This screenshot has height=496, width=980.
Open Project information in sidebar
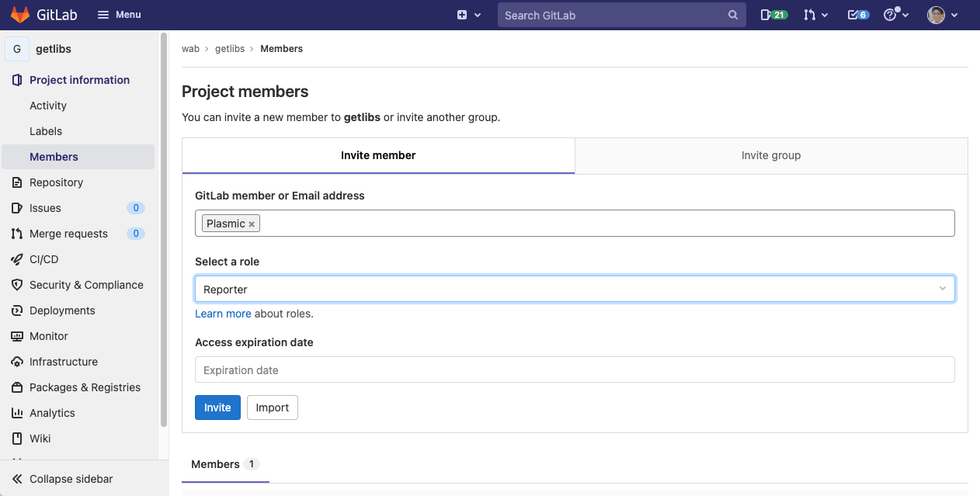[79, 80]
